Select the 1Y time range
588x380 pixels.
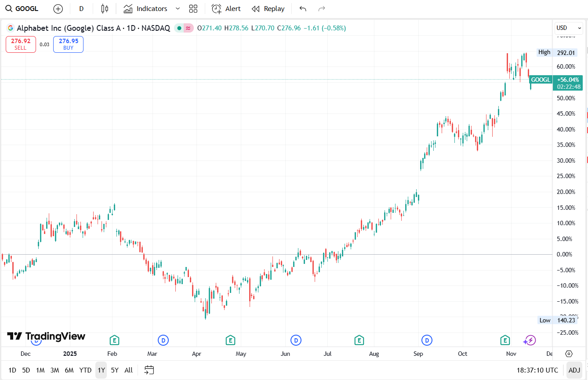[x=101, y=370]
